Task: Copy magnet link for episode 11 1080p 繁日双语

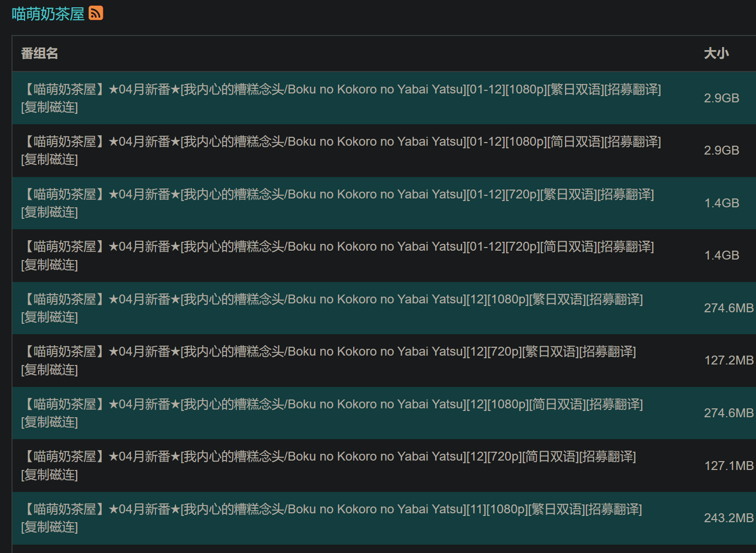Action: pos(50,527)
